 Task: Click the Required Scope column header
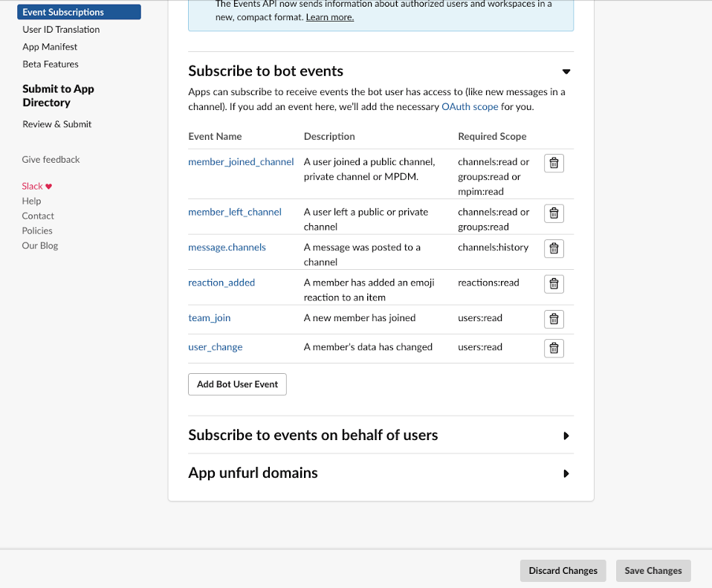(x=492, y=137)
